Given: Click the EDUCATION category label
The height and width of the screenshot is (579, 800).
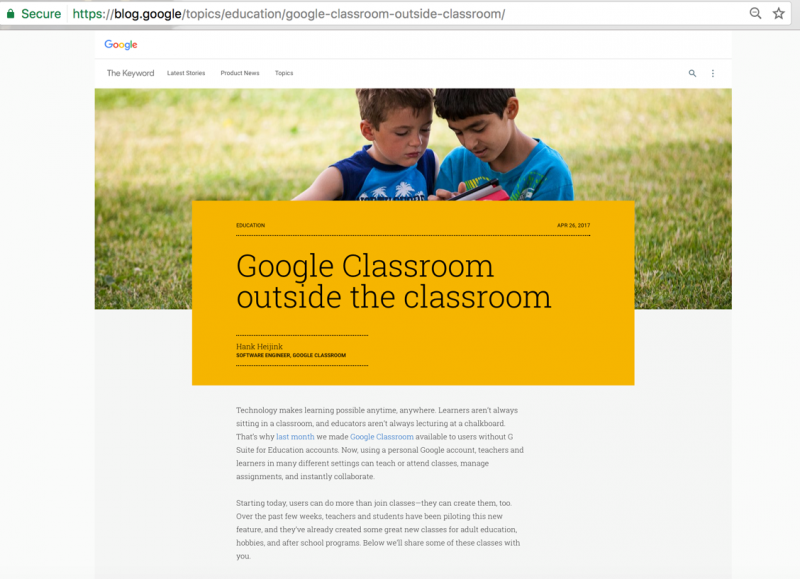Looking at the screenshot, I should 250,225.
